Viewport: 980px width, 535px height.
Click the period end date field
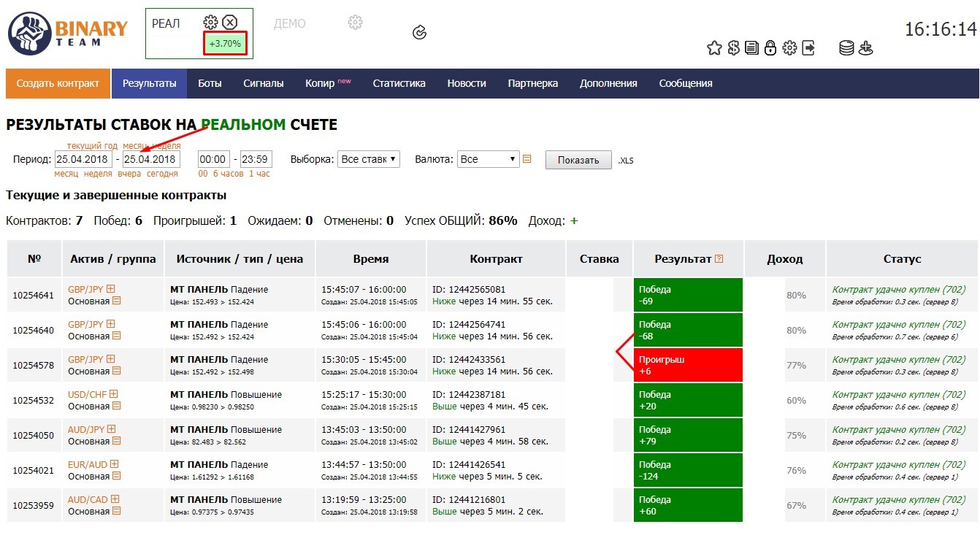(151, 159)
